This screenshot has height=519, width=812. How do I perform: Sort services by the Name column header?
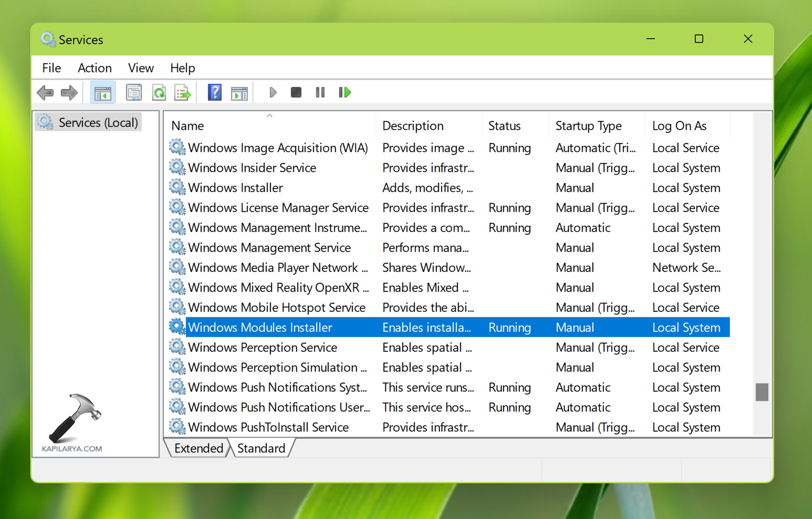(x=187, y=125)
